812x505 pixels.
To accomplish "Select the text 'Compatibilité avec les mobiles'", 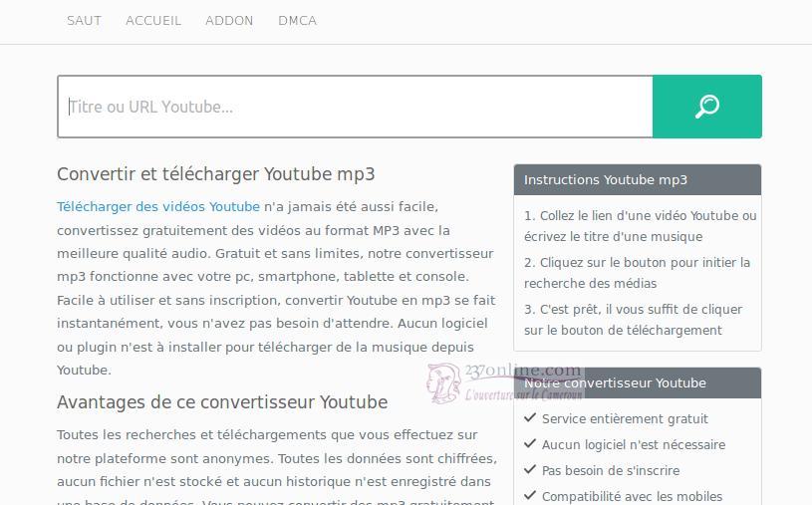I will tap(632, 496).
